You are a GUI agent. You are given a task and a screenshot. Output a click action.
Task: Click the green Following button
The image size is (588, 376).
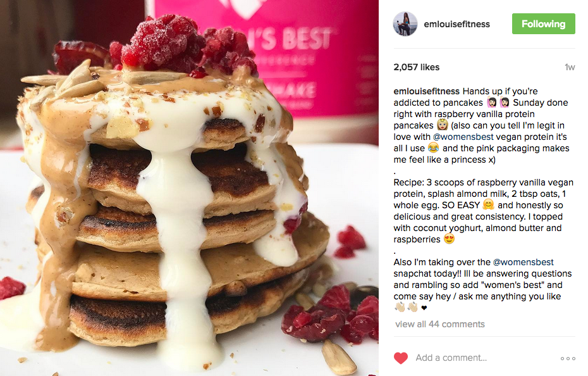point(543,23)
